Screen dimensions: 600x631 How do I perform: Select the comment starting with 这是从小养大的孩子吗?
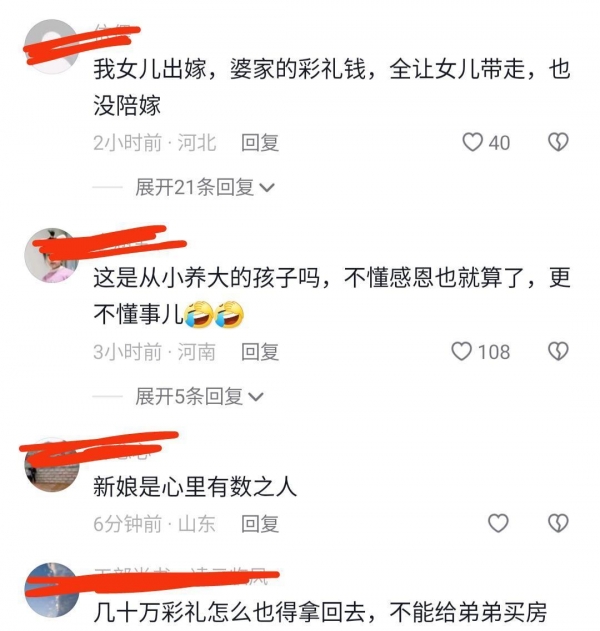point(332,296)
